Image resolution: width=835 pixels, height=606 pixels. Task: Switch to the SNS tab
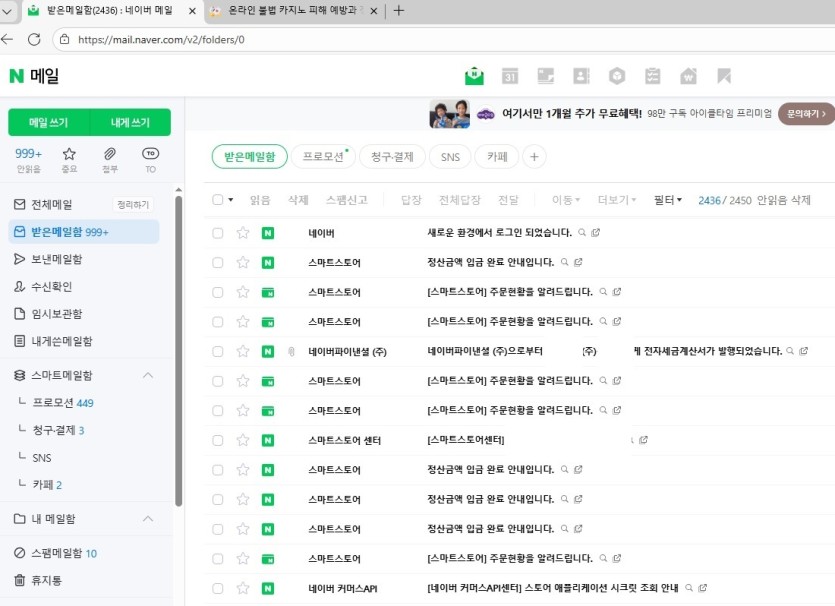(x=450, y=157)
